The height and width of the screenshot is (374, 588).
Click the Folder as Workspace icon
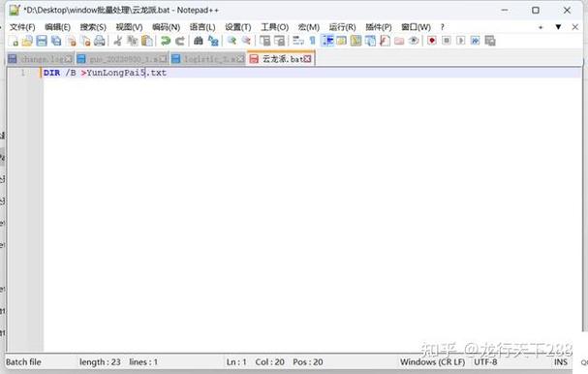(x=399, y=41)
